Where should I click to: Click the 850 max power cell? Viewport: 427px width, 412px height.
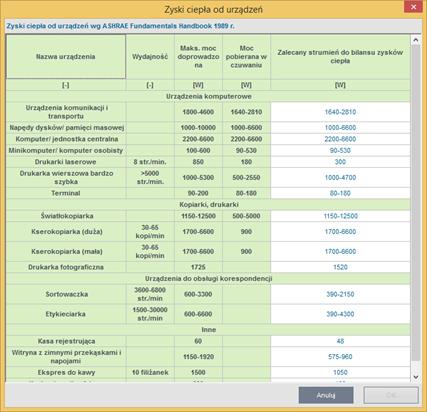198,162
